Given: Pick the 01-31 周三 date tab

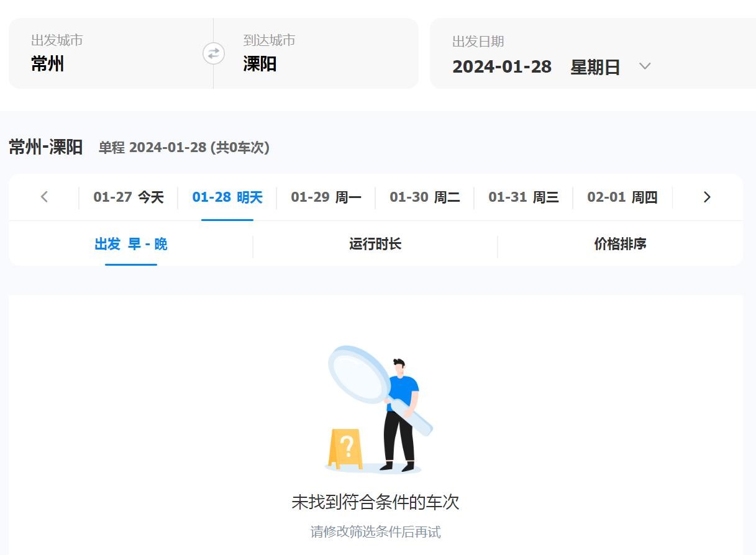Looking at the screenshot, I should 523,197.
